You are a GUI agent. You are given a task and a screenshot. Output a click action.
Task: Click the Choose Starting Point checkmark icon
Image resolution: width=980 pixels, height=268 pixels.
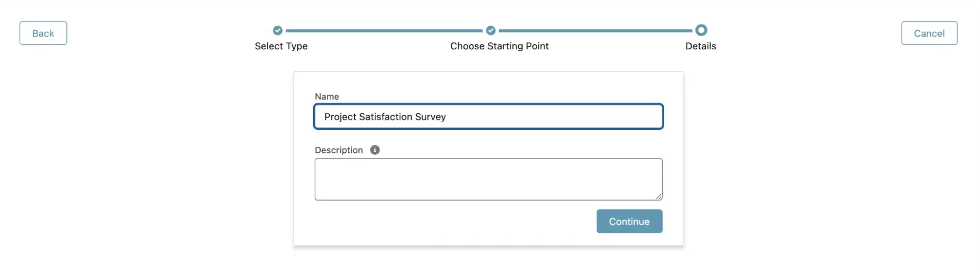(491, 30)
